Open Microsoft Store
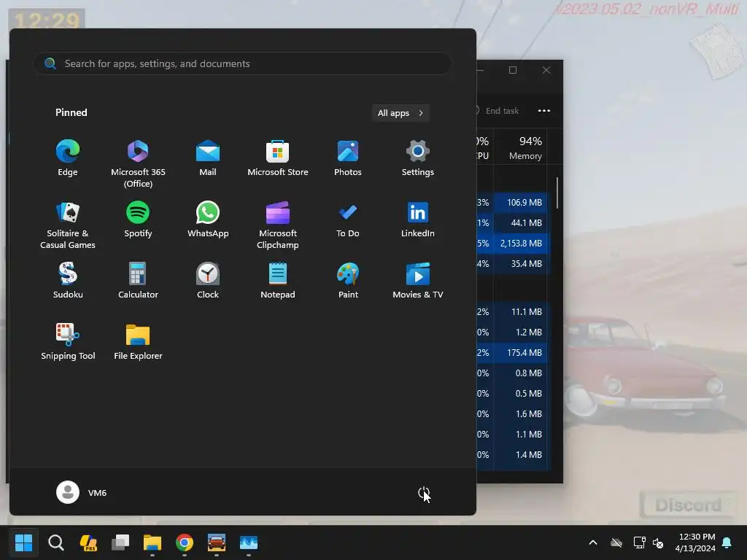747x560 pixels. tap(278, 158)
